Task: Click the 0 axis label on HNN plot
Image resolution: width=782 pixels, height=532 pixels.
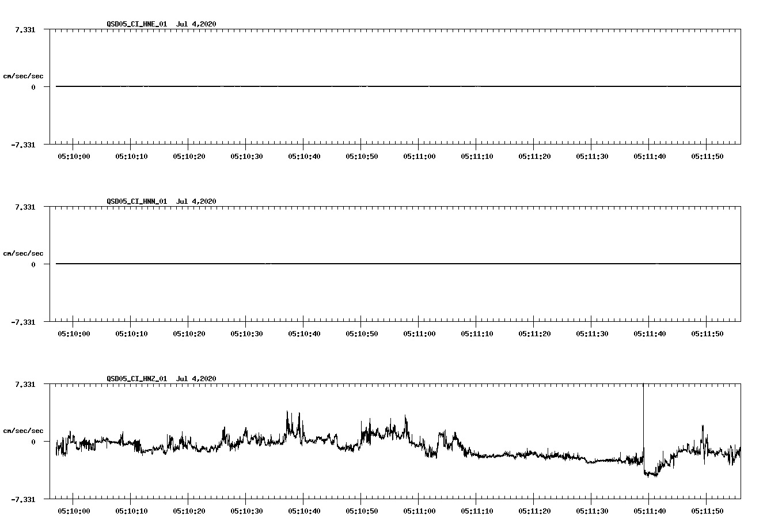Action: [33, 264]
